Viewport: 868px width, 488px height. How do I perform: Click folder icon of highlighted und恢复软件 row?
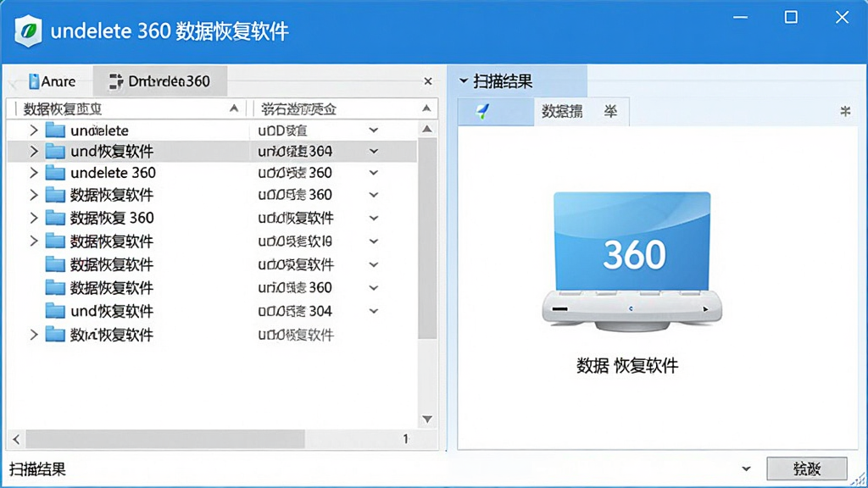coord(55,151)
